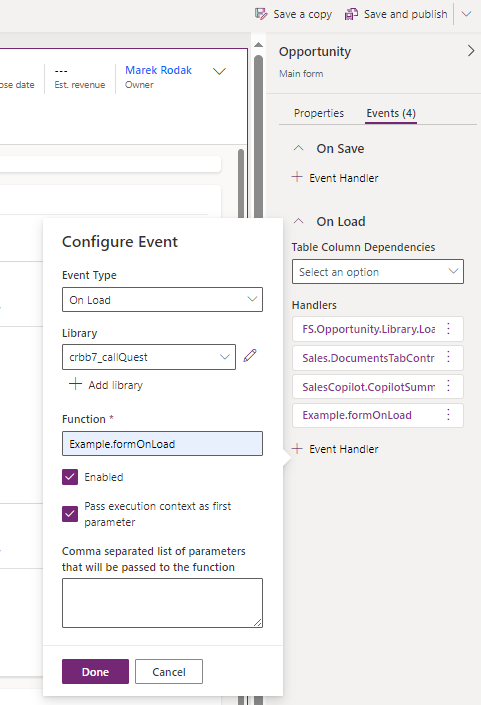Select the Sales.DocumentsTabContr handler
The width and height of the screenshot is (481, 705).
[368, 358]
